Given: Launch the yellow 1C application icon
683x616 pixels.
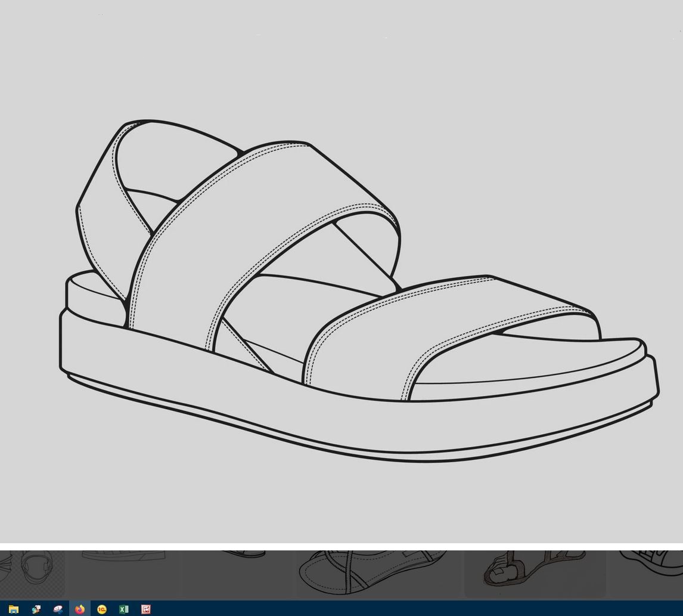Looking at the screenshot, I should coord(102,609).
